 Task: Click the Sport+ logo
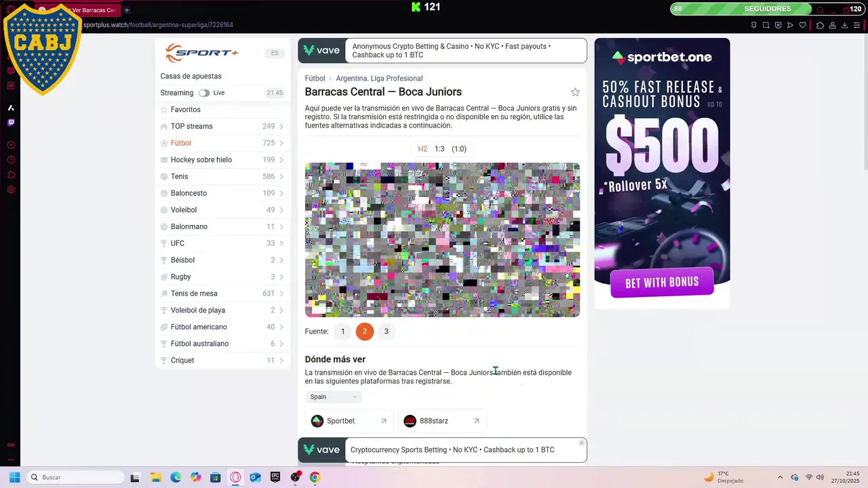pos(202,53)
